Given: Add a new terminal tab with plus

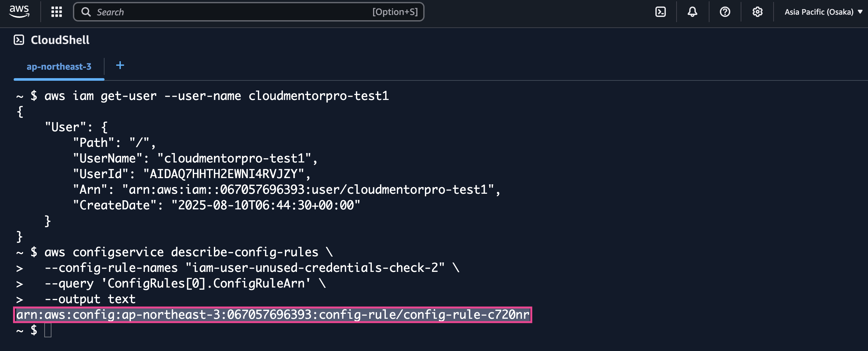Looking at the screenshot, I should coord(120,65).
